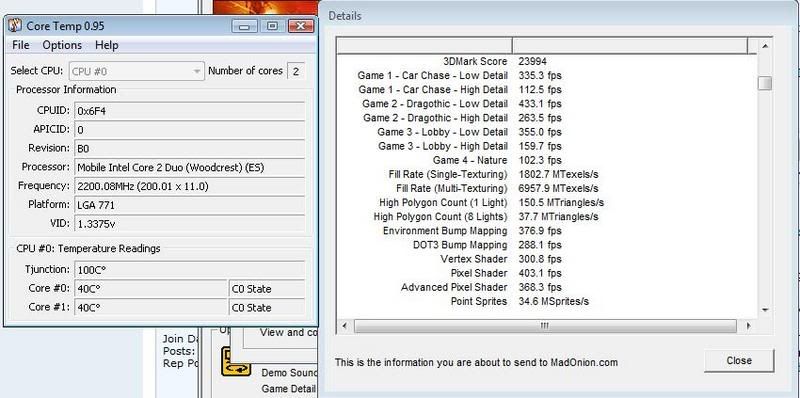The image size is (800, 398).
Task: Click the 23994 score value
Action: pos(533,61)
